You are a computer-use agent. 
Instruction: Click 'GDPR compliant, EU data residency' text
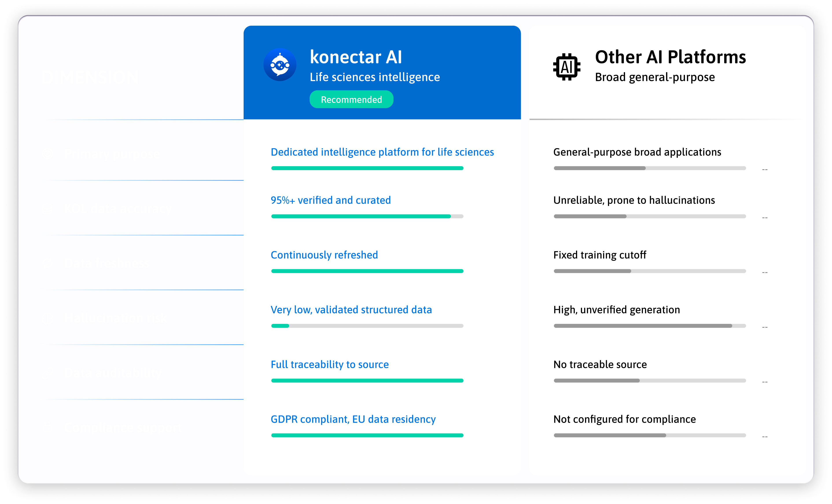[x=353, y=419]
